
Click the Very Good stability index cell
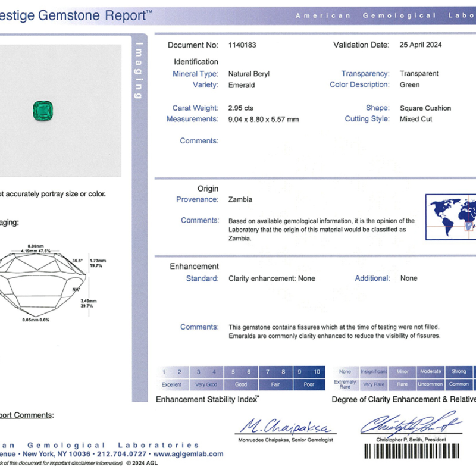coord(206,384)
